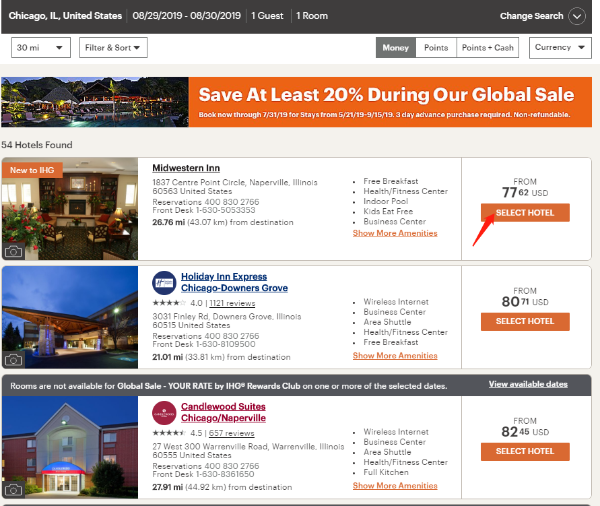Screen dimensions: 600x506
Task: Click Indoor Pool amenity
Action: pyautogui.click(x=386, y=201)
